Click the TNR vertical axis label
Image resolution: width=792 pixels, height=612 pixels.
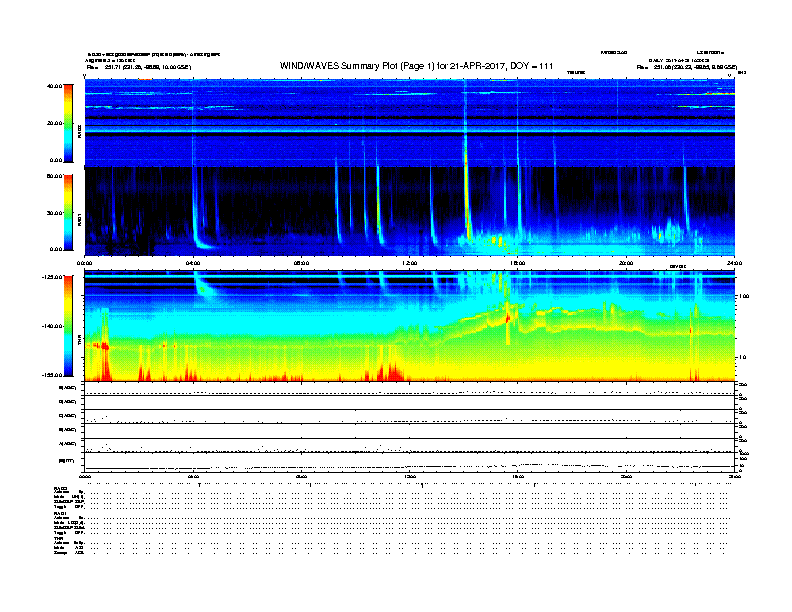tap(79, 342)
